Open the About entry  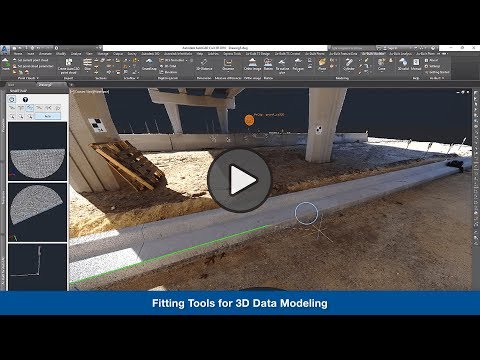tap(432, 60)
